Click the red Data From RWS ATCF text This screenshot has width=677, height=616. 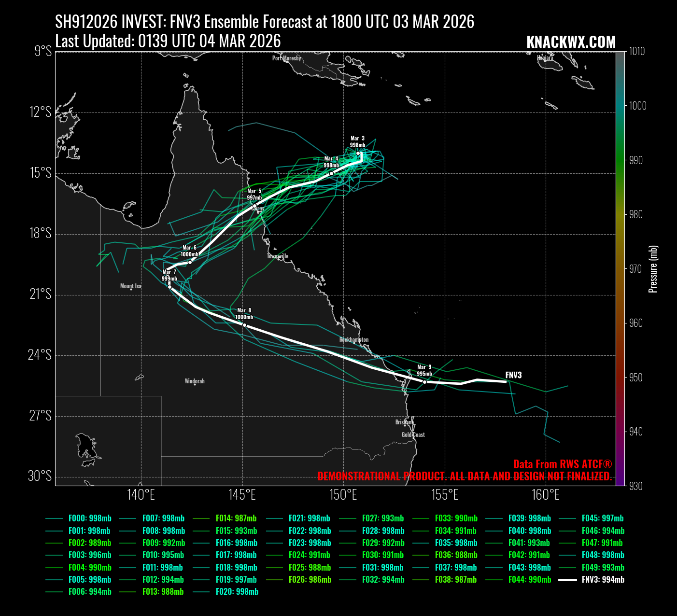point(562,464)
